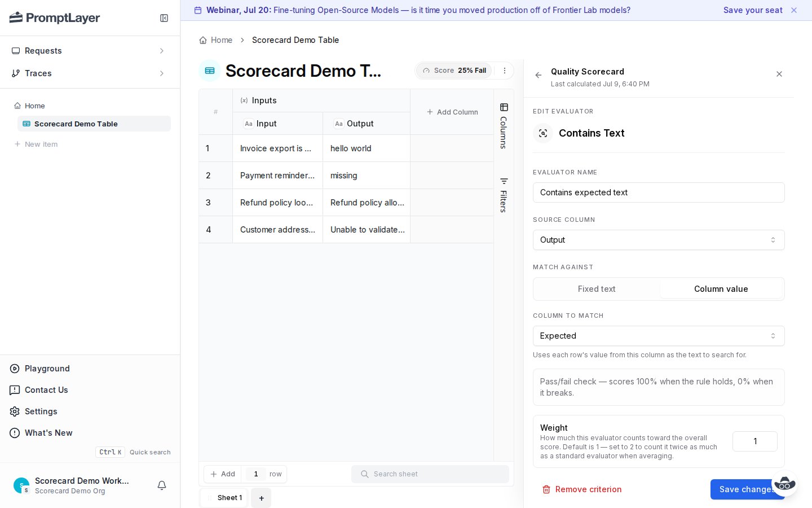
Task: Open the Column to Match dropdown
Action: click(659, 336)
